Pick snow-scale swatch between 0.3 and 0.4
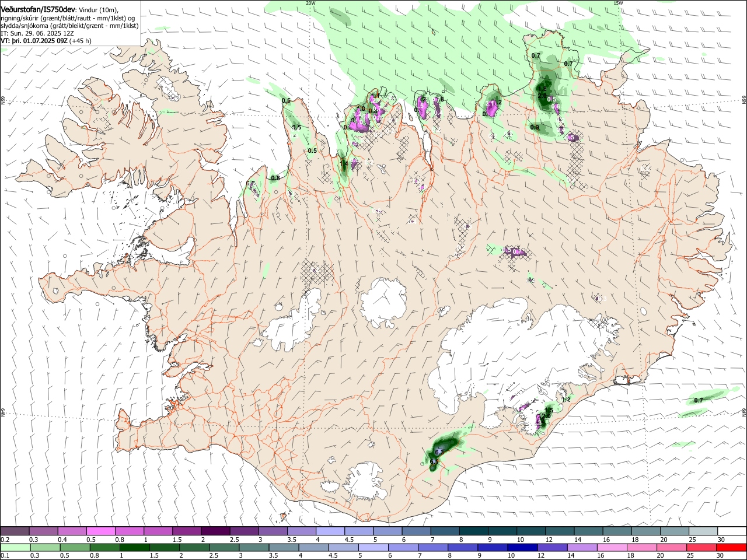 pyautogui.click(x=43, y=531)
